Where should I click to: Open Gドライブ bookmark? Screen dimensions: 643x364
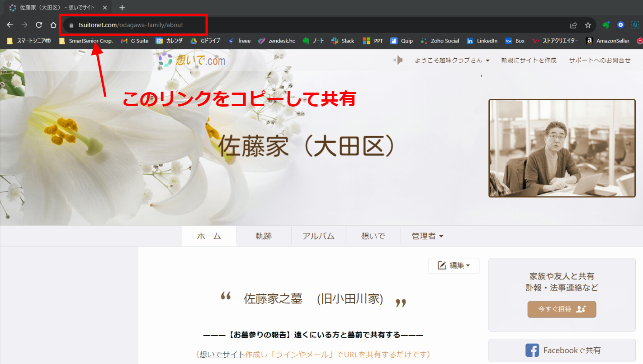205,41
